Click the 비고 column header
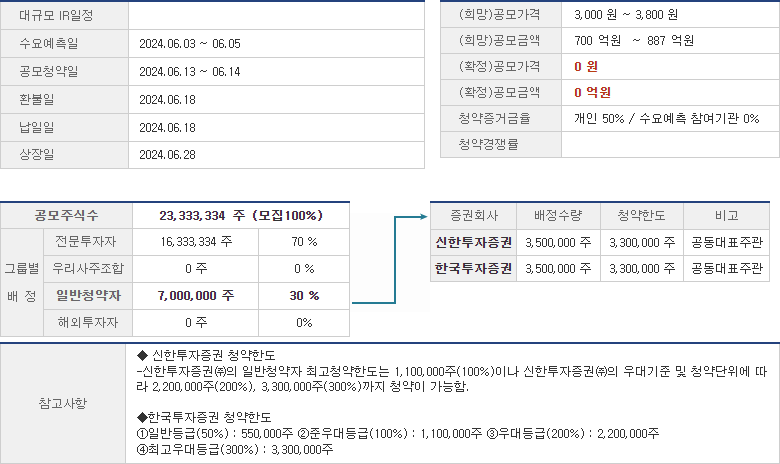Screen dimensions: 780x464 [726, 215]
